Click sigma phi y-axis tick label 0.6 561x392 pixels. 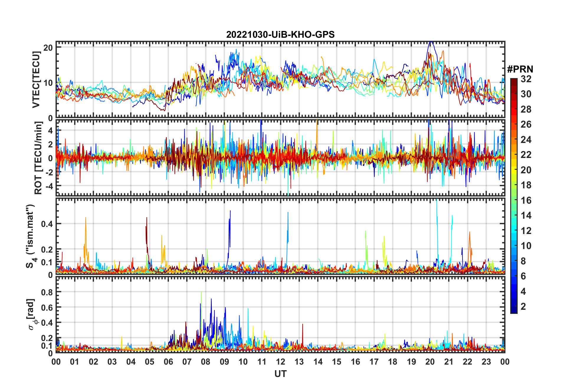tap(47, 307)
